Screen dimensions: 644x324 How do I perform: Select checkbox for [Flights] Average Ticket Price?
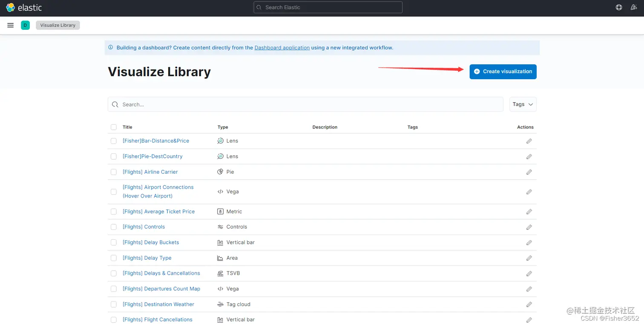[x=113, y=212]
